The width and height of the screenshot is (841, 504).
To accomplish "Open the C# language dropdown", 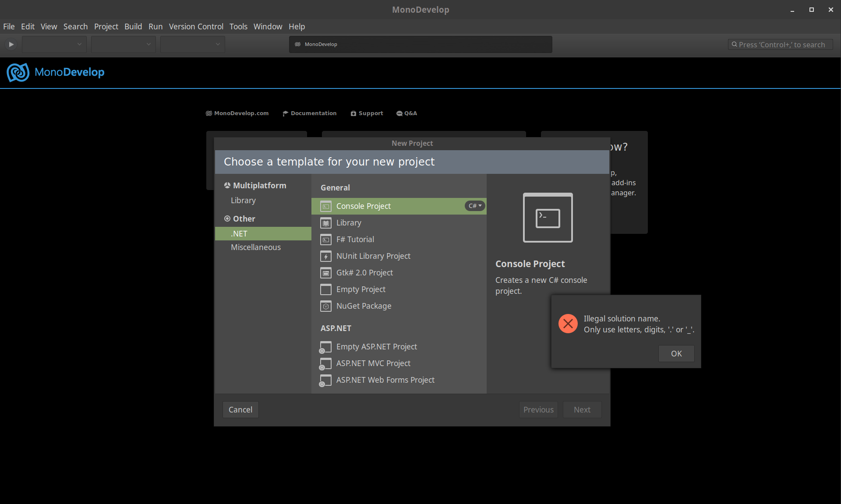I will (x=475, y=206).
